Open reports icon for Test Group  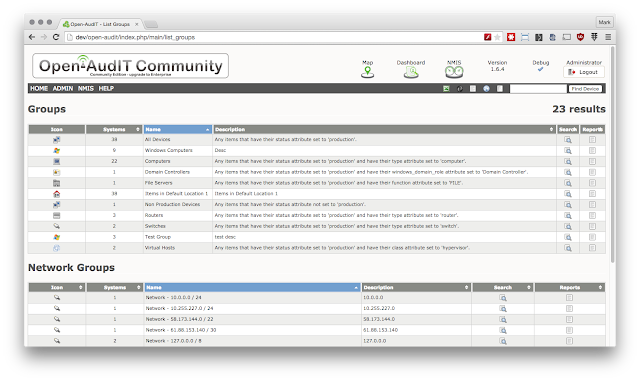click(x=592, y=237)
